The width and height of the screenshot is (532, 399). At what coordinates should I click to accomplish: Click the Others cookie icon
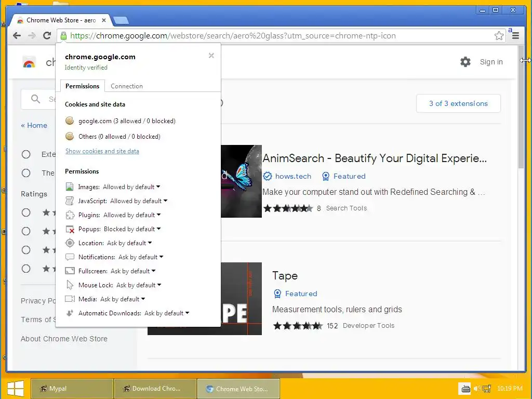(70, 136)
